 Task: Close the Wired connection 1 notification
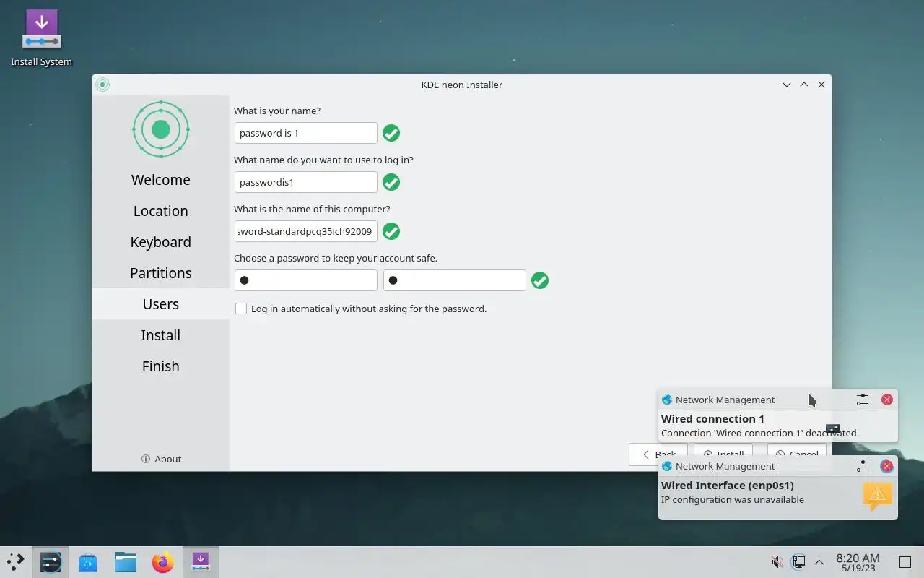point(887,400)
